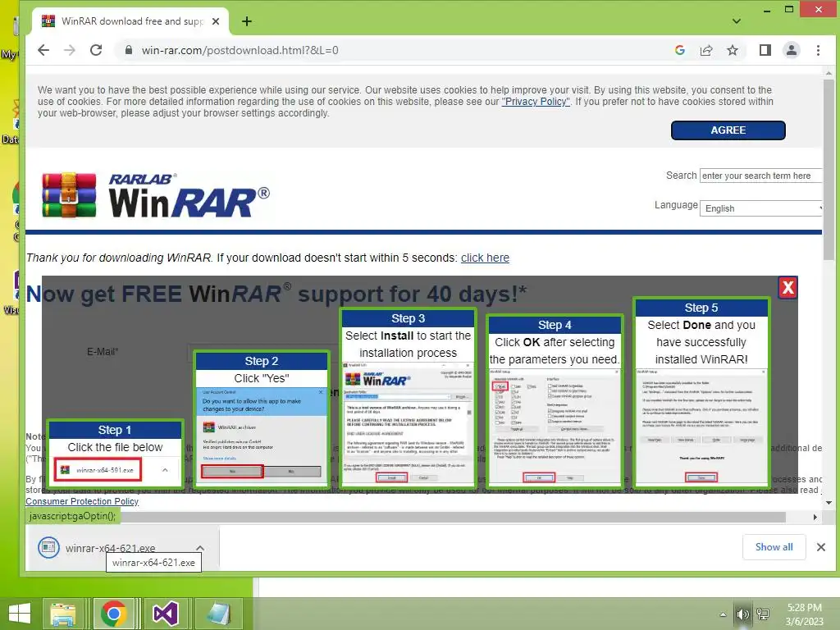Open the browser side panel
The width and height of the screenshot is (840, 630).
pyautogui.click(x=765, y=50)
